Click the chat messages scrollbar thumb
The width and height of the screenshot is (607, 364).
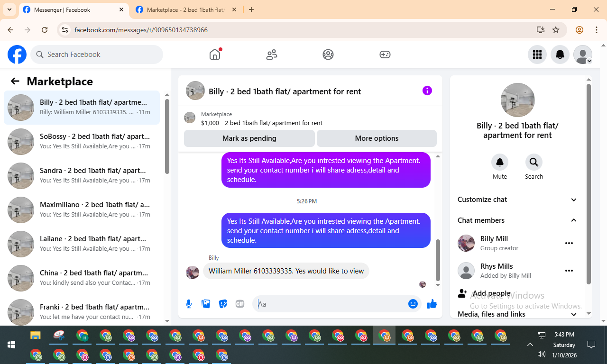pos(438,260)
